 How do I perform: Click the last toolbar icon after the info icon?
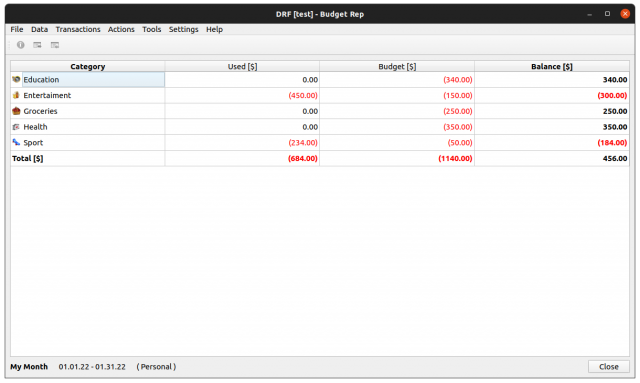coord(55,45)
